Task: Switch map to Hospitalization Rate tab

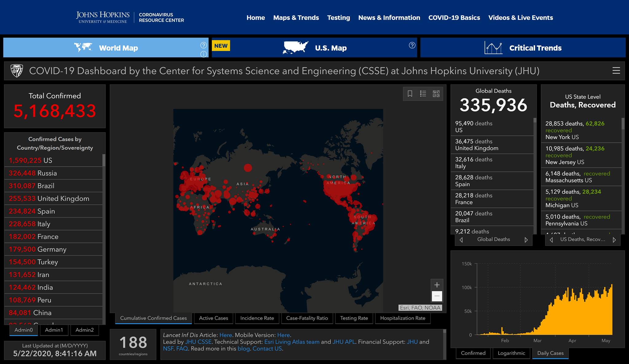Action: tap(403, 318)
